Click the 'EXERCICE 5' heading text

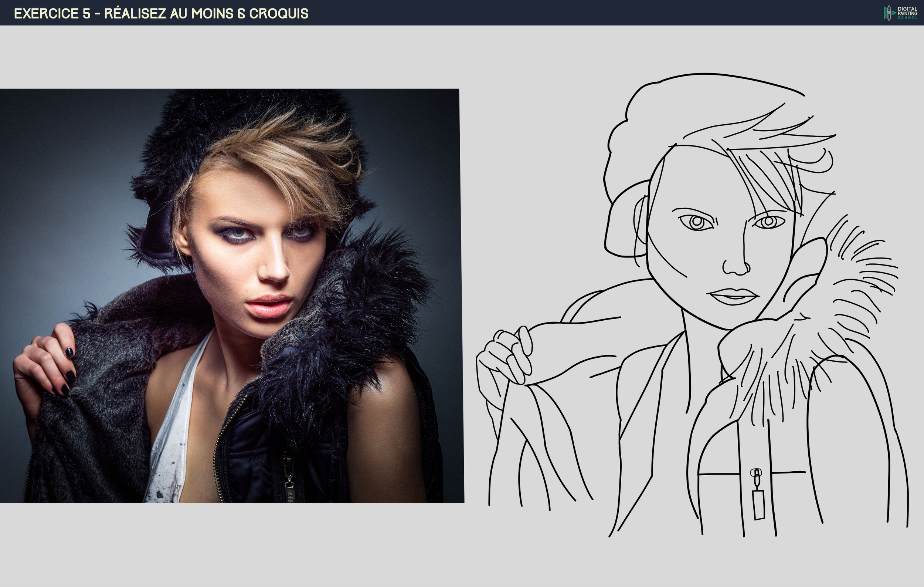(x=52, y=13)
